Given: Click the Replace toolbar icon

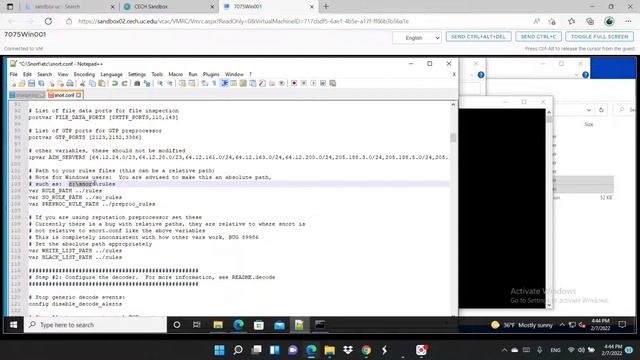Looking at the screenshot, I should (x=147, y=83).
